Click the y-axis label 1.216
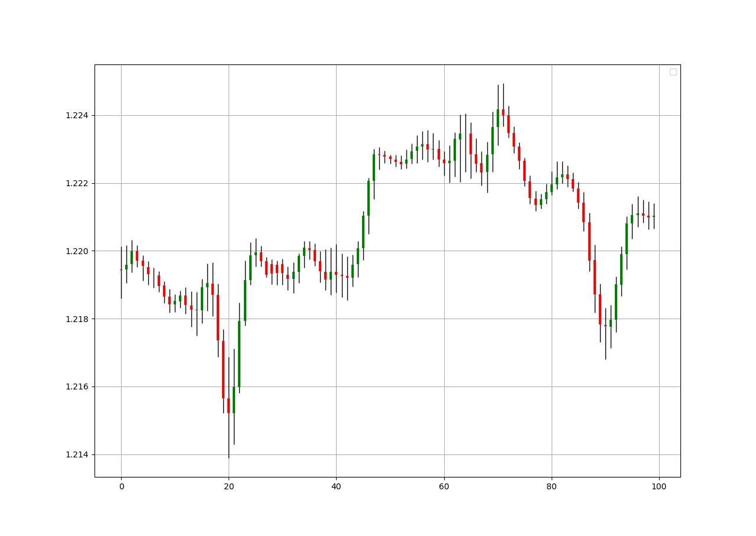The image size is (756, 536). pos(77,387)
